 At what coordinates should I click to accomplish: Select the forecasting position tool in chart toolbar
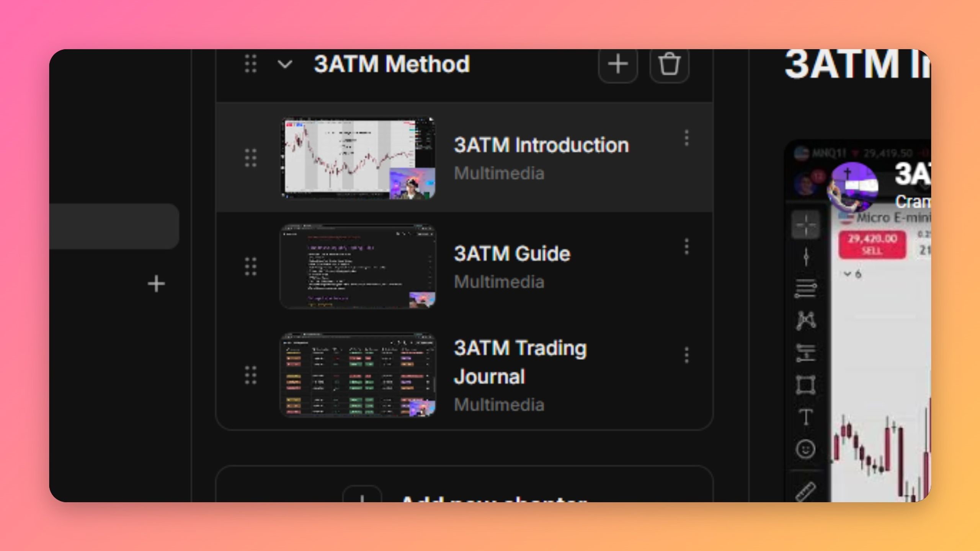tap(806, 353)
